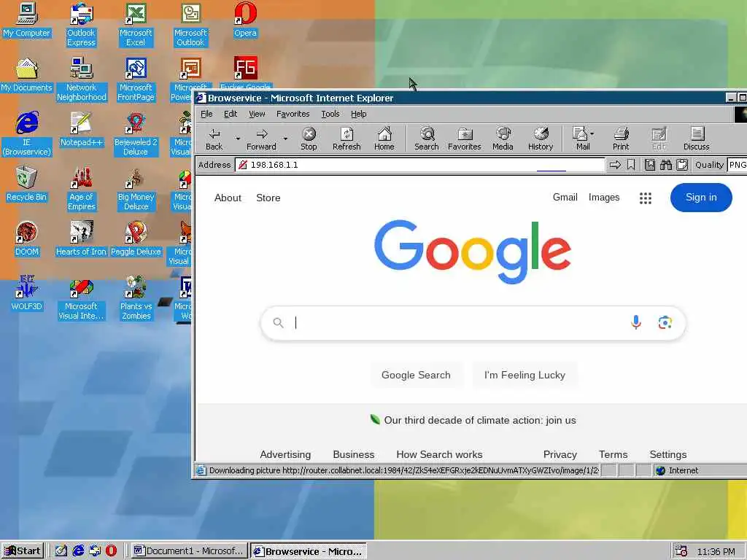The image size is (747, 560).
Task: Switch to Document1 Microsoft Word taskbar button
Action: pos(190,551)
